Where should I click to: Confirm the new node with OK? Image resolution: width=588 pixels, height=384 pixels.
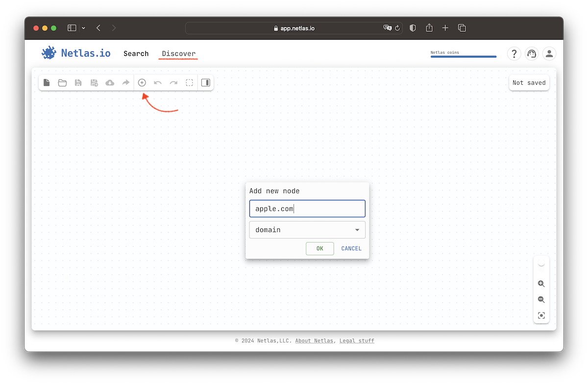click(x=319, y=248)
